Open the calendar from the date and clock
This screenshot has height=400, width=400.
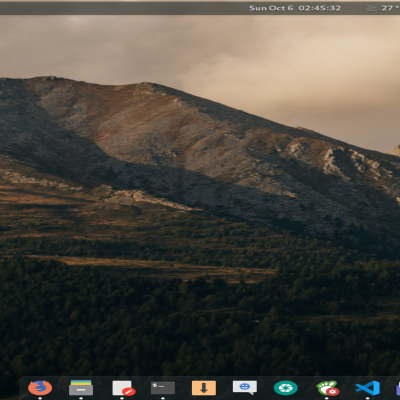click(x=295, y=8)
